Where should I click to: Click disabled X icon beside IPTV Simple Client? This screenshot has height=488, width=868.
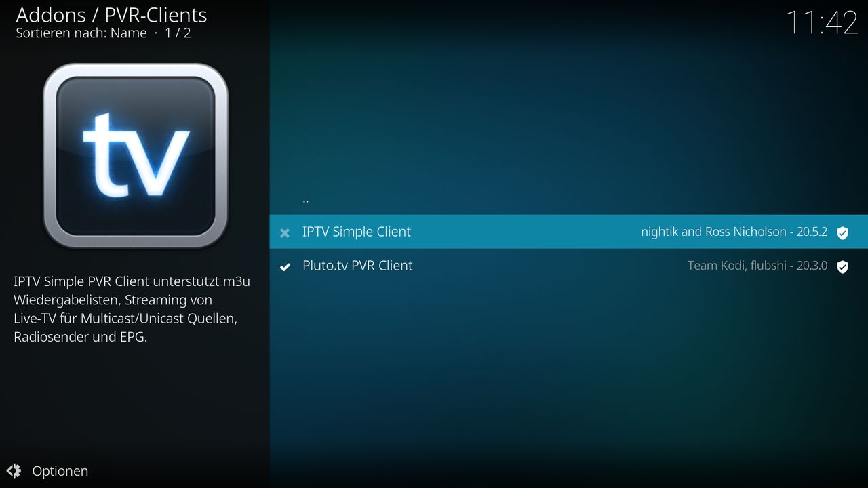click(285, 233)
